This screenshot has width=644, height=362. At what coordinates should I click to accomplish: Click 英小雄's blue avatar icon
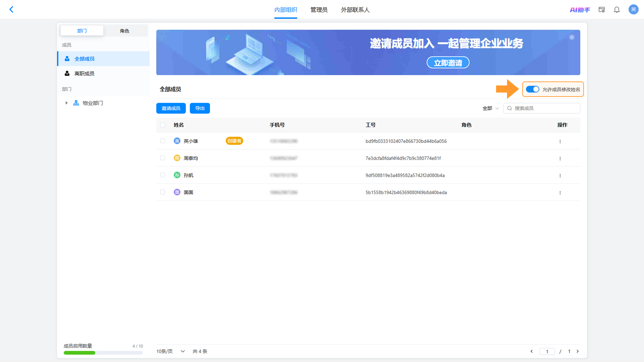click(x=177, y=141)
